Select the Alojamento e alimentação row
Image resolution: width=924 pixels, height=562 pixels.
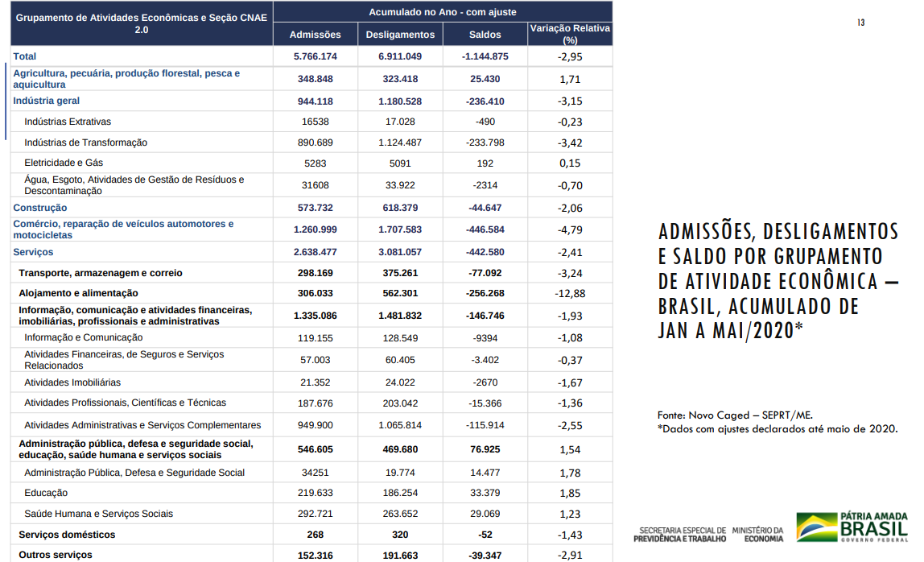tap(78, 293)
